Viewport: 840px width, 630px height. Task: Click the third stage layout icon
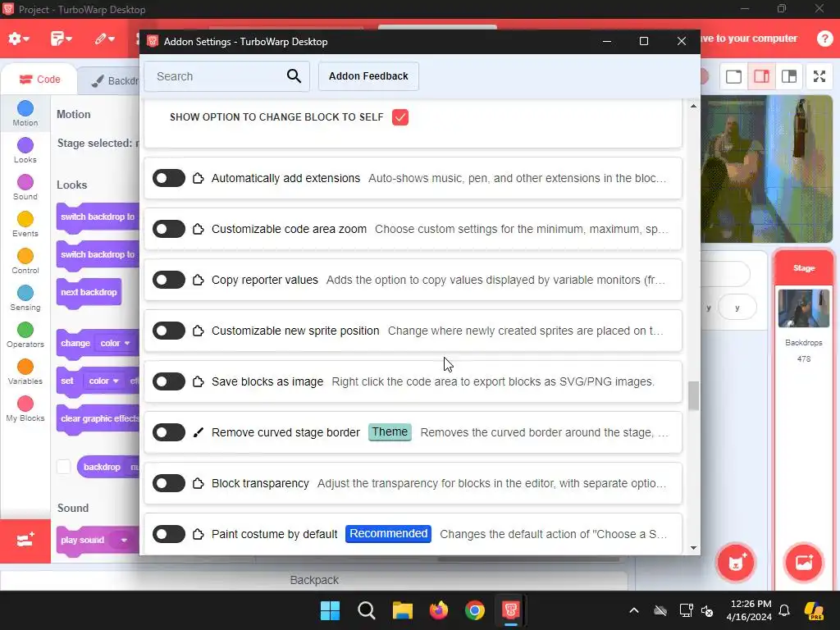pyautogui.click(x=789, y=76)
